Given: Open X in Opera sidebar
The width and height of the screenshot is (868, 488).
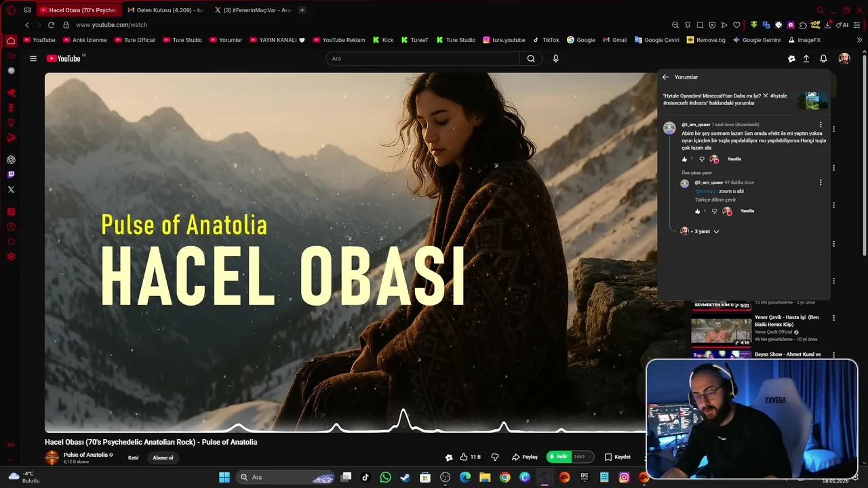Looking at the screenshot, I should tap(11, 190).
